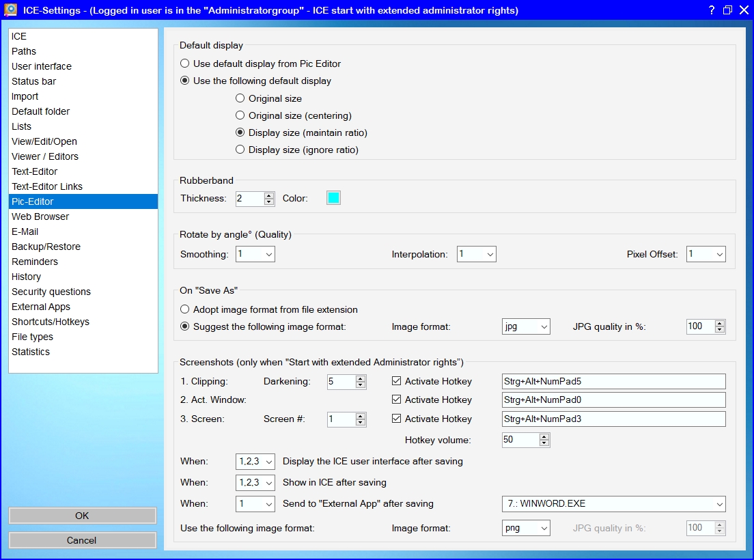The height and width of the screenshot is (560, 754).
Task: Decrease Hotkey volume with down arrow
Action: tap(544, 443)
